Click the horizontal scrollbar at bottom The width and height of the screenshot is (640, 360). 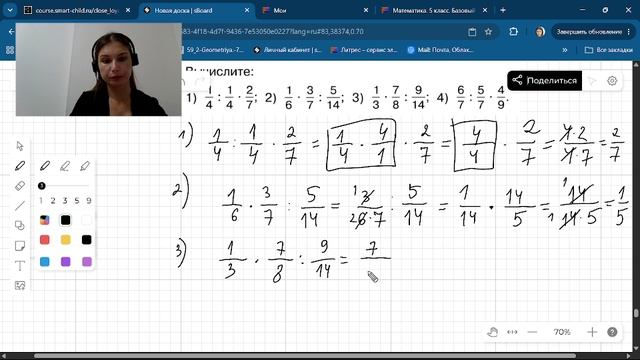pos(305,356)
